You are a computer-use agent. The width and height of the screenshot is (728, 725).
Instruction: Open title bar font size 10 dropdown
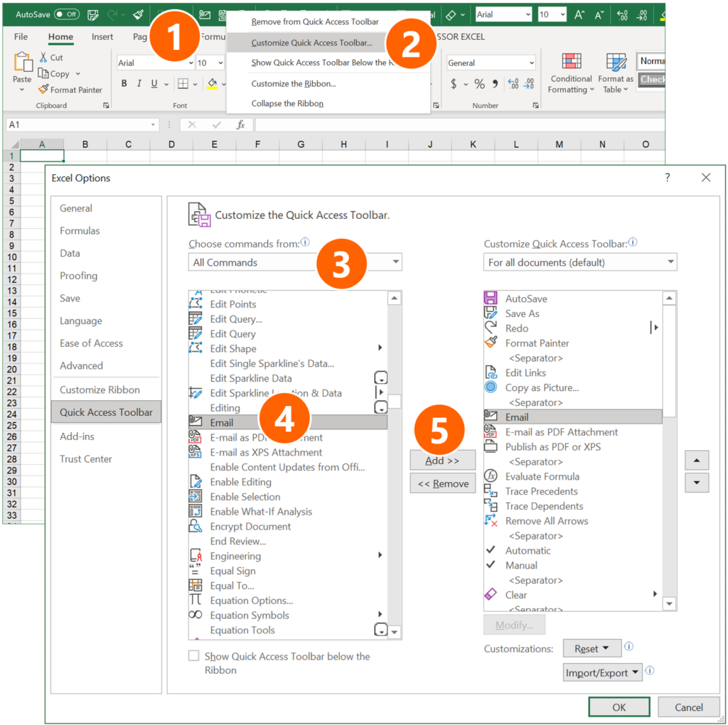pos(563,15)
